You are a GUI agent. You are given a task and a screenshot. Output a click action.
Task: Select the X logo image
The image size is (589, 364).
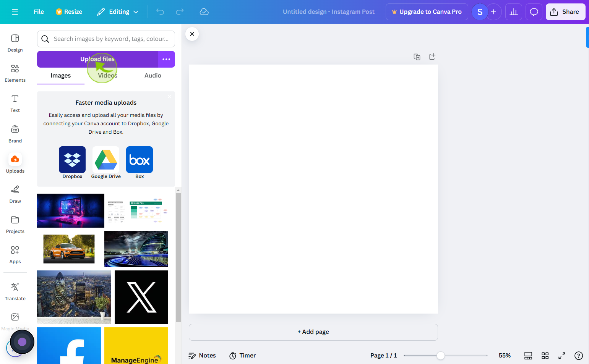tap(141, 298)
